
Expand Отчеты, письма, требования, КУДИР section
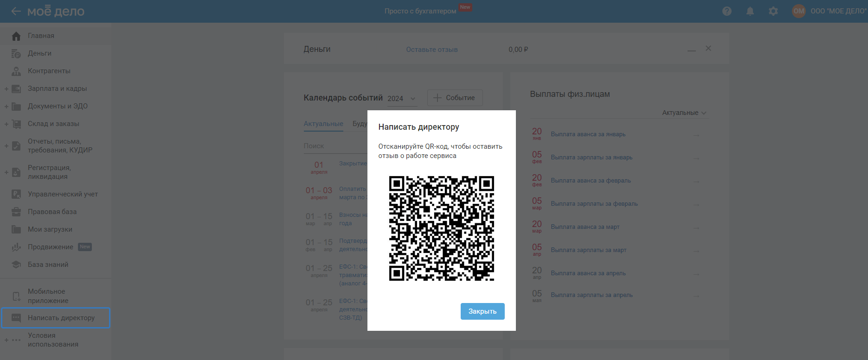6,146
